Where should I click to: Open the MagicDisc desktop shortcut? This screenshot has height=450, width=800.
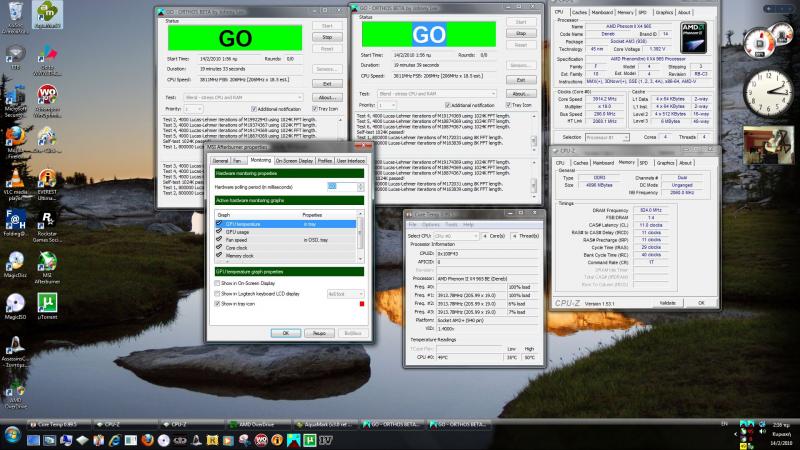click(x=15, y=264)
